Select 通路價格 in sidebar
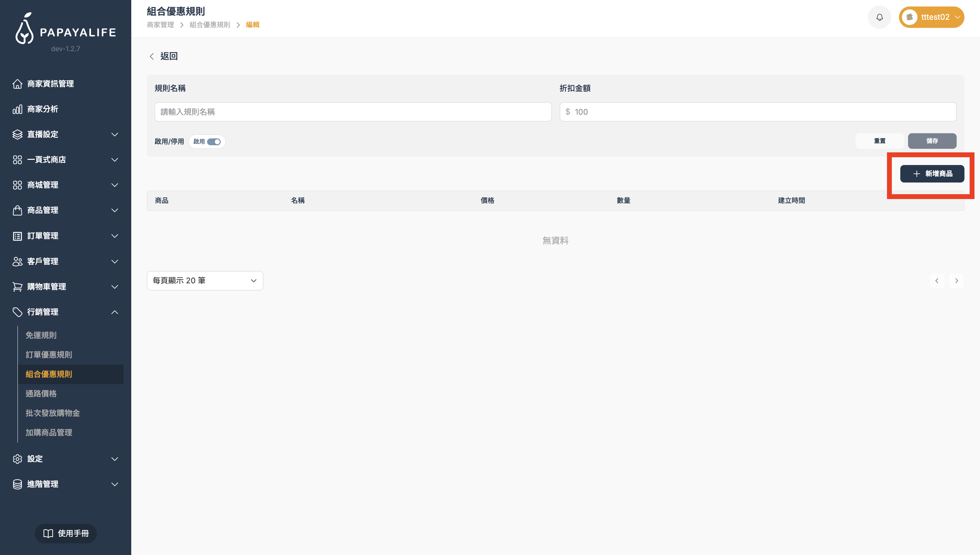Image resolution: width=980 pixels, height=555 pixels. pos(41,393)
